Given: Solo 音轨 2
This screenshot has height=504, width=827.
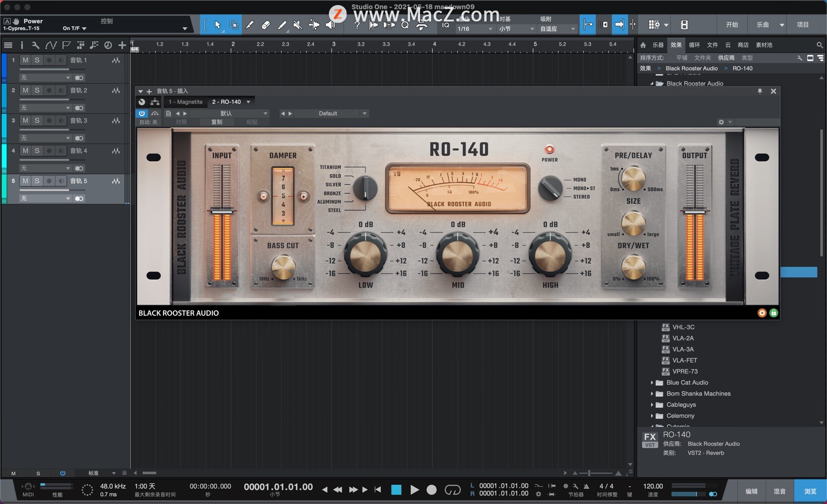Looking at the screenshot, I should coord(37,91).
